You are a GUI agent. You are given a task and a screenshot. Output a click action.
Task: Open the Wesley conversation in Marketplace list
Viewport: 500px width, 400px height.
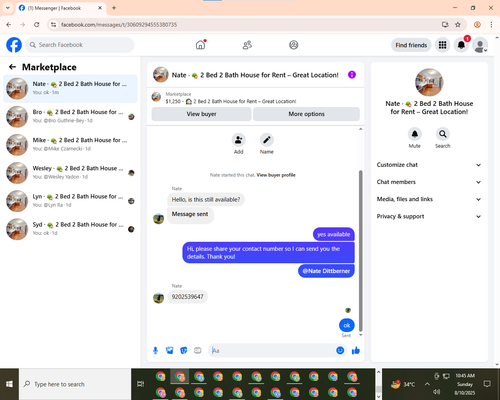70,173
